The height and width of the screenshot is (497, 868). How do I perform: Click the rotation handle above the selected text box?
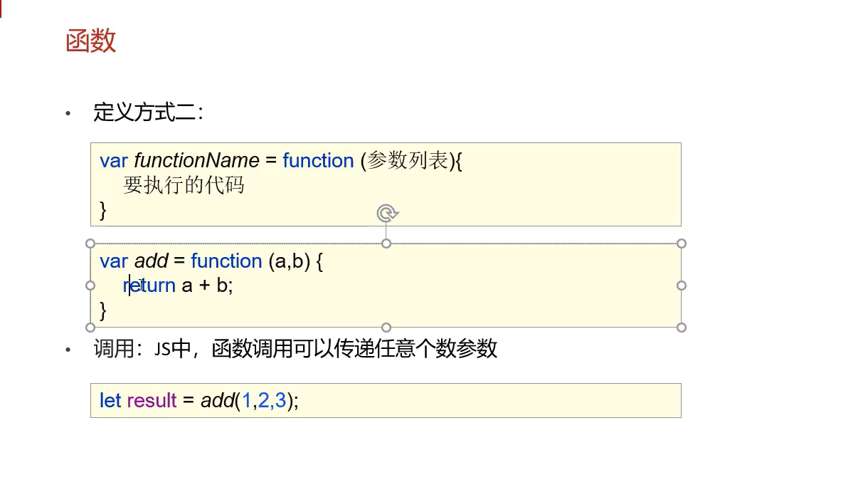[x=386, y=213]
